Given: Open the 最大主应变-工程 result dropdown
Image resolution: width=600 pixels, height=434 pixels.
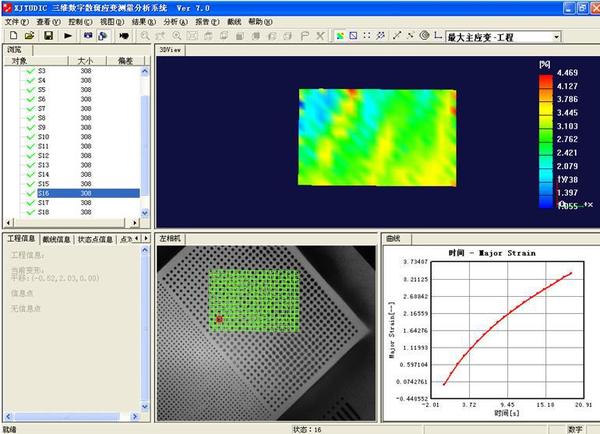Looking at the screenshot, I should click(x=556, y=37).
